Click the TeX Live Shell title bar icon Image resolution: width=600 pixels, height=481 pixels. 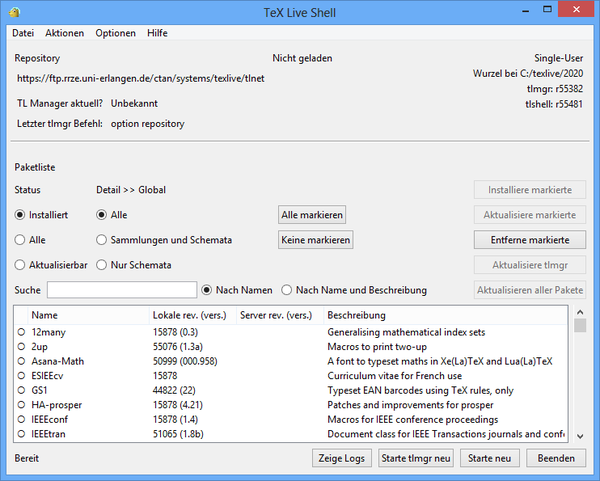(14, 13)
